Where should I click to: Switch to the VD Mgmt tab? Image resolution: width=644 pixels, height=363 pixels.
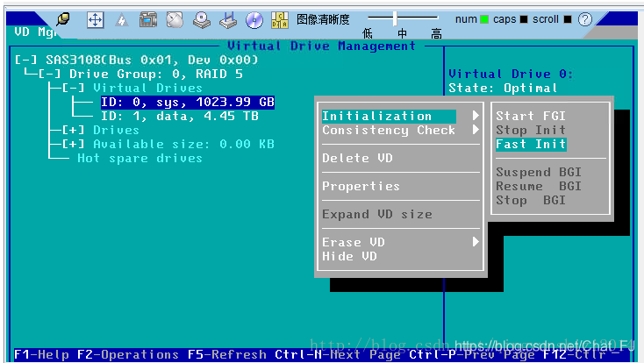35,32
